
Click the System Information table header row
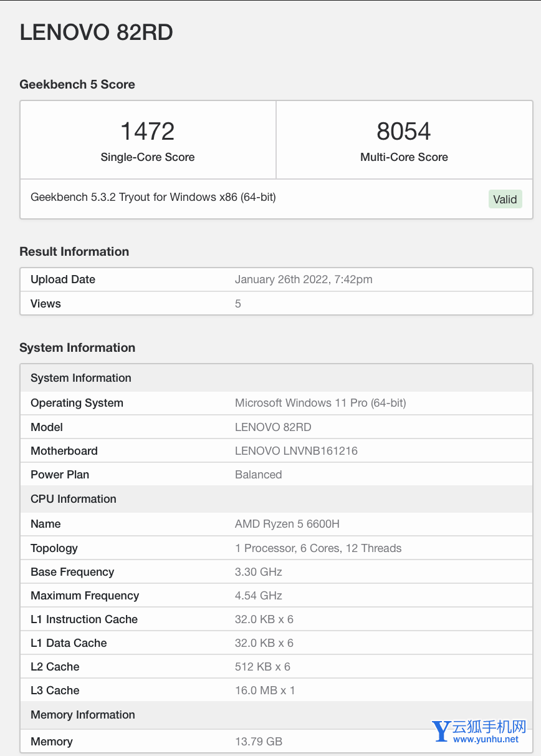point(81,378)
